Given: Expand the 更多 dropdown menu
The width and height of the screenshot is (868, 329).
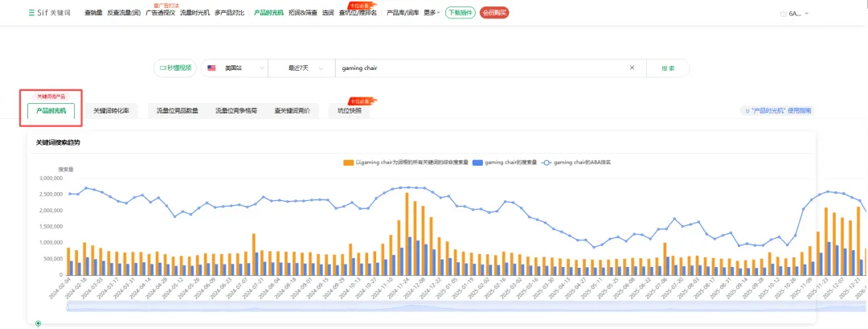Looking at the screenshot, I should coord(432,13).
